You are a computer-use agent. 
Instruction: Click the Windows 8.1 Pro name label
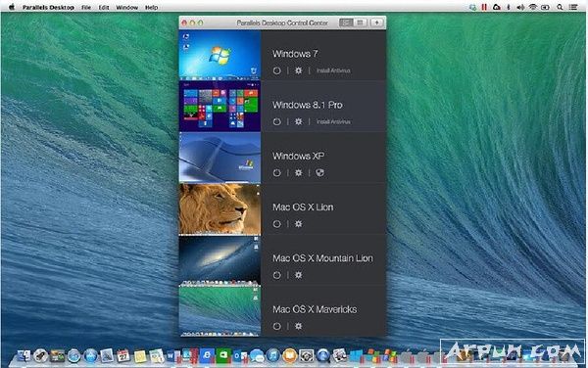308,105
